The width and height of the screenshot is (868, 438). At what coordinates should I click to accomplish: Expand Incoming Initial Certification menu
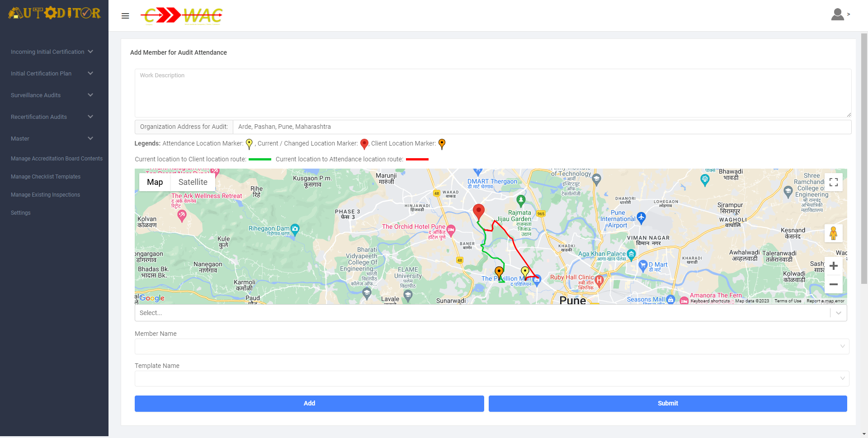click(x=52, y=52)
